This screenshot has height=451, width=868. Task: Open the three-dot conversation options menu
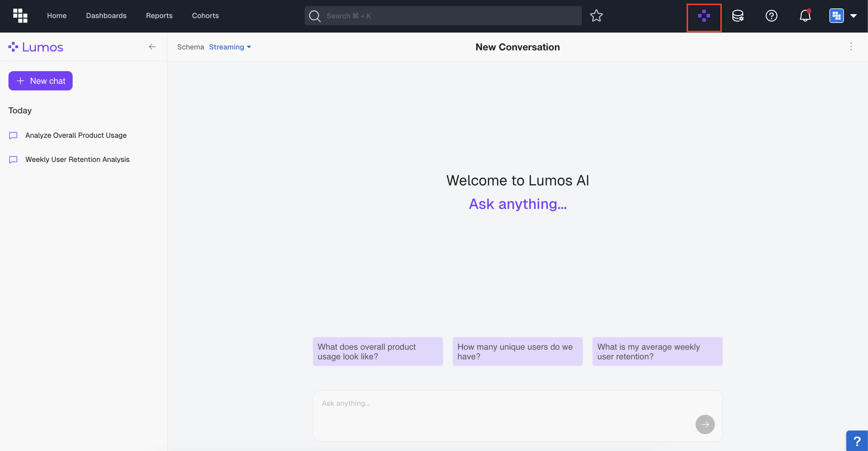click(x=851, y=47)
